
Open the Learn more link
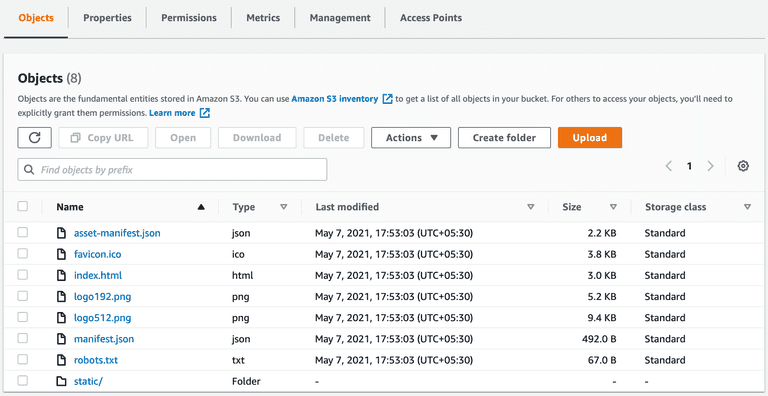pyautogui.click(x=172, y=113)
